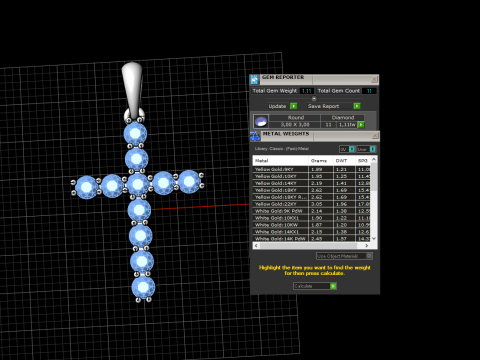Click the Total Gem Count value field
This screenshot has height=360, width=480.
(369, 91)
